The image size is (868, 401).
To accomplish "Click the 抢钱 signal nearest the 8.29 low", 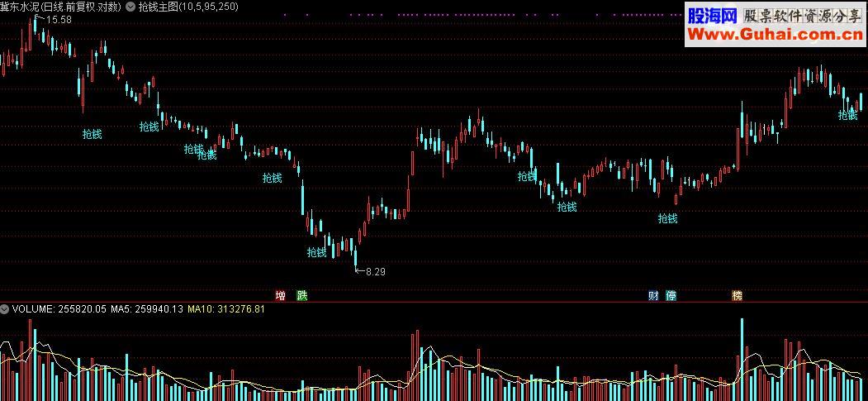I will [x=316, y=252].
